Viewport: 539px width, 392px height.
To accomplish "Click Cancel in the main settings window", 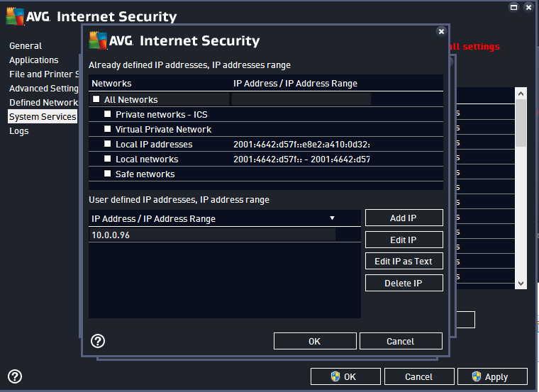I will coord(419,376).
